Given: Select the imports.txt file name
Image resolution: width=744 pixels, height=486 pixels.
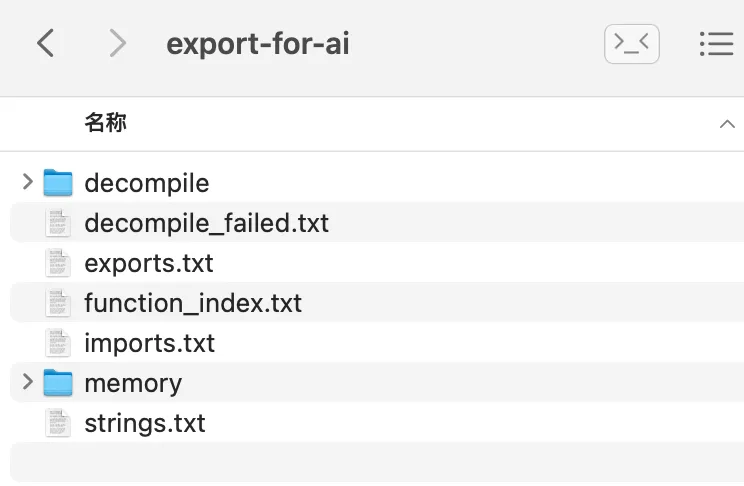Looking at the screenshot, I should coord(150,343).
